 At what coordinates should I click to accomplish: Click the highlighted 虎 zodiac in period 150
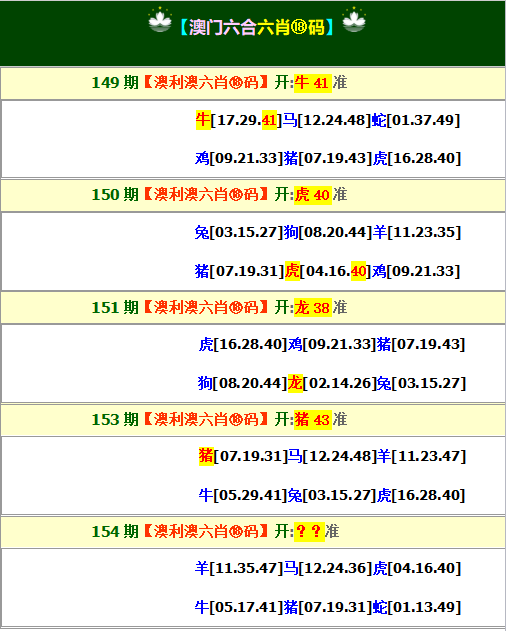point(292,271)
